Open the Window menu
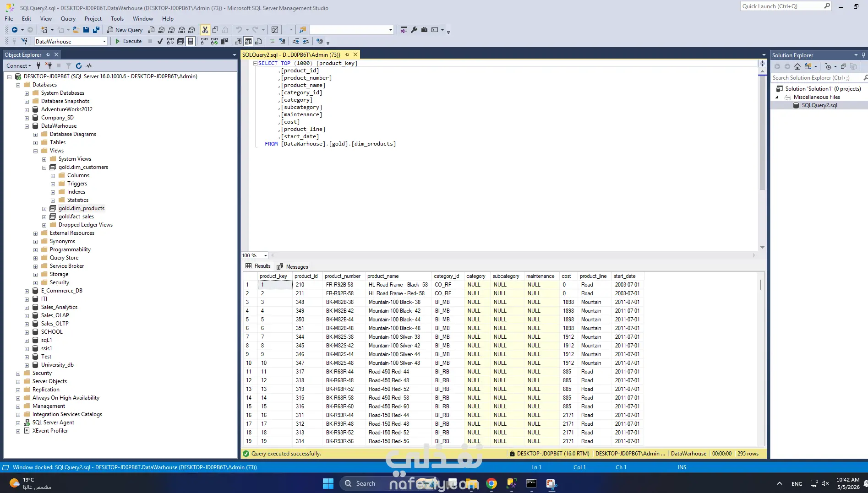868x493 pixels. click(x=143, y=19)
